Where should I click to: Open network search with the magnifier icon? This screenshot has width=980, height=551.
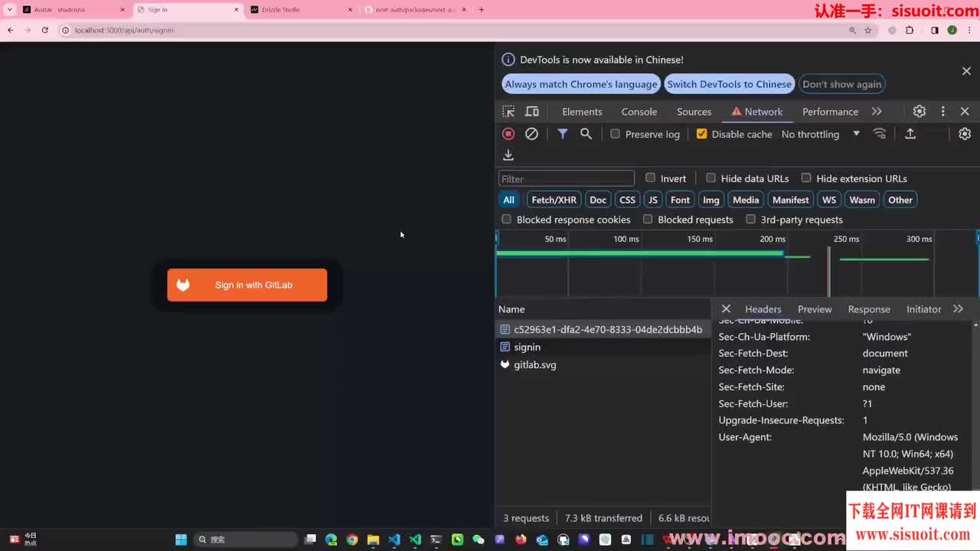tap(586, 134)
